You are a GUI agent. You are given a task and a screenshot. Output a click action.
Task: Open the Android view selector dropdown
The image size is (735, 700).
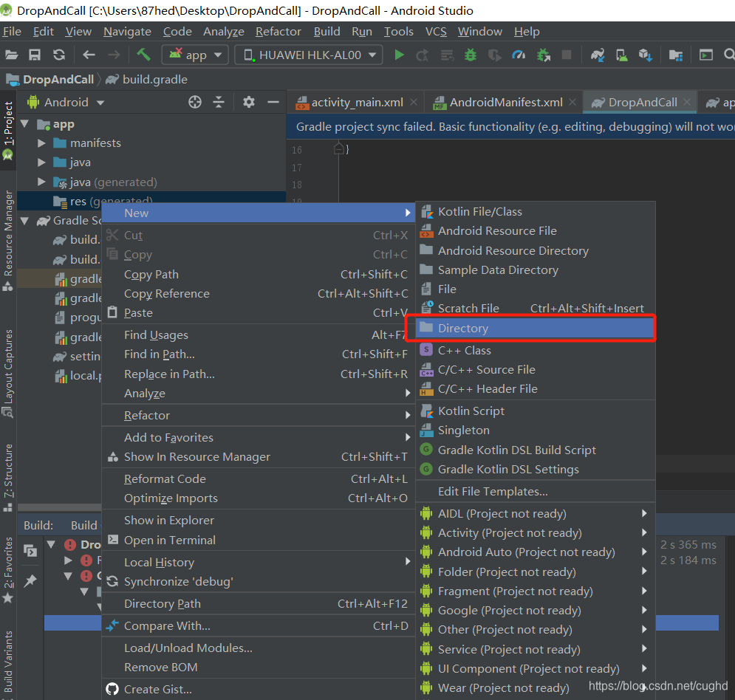point(66,102)
